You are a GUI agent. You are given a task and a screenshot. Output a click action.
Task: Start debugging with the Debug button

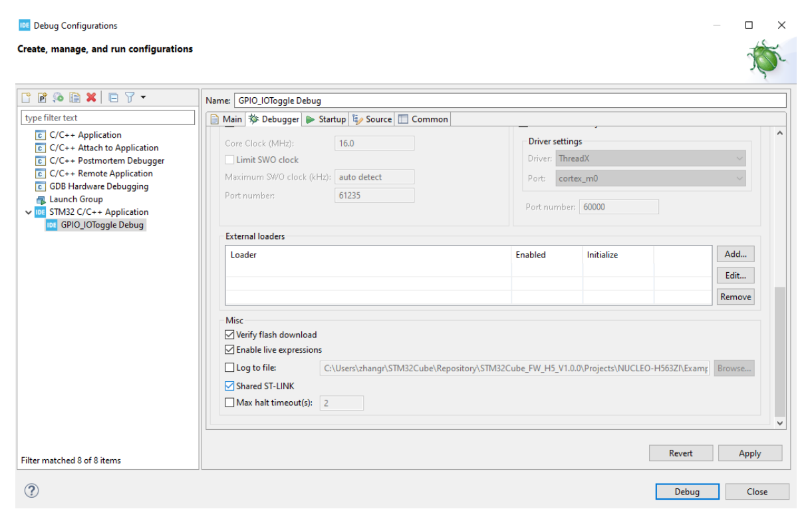coord(688,492)
